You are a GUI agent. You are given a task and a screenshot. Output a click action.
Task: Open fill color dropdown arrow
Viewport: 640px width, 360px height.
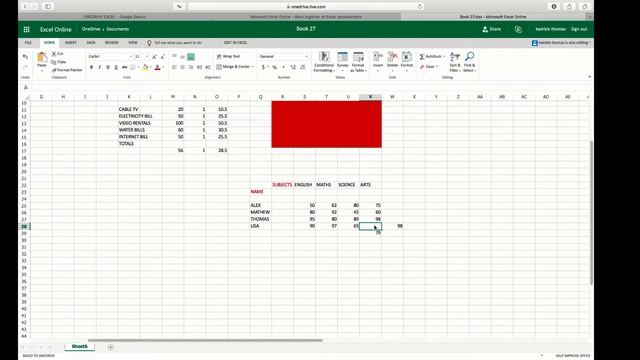151,67
